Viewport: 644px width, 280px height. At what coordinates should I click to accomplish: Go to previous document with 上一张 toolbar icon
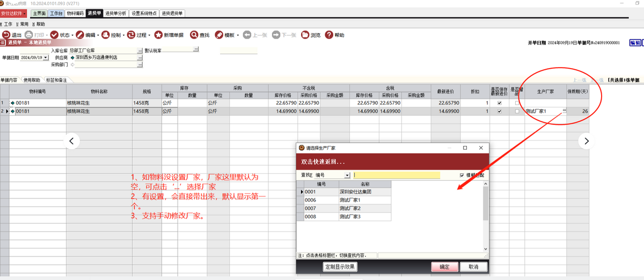tap(247, 35)
